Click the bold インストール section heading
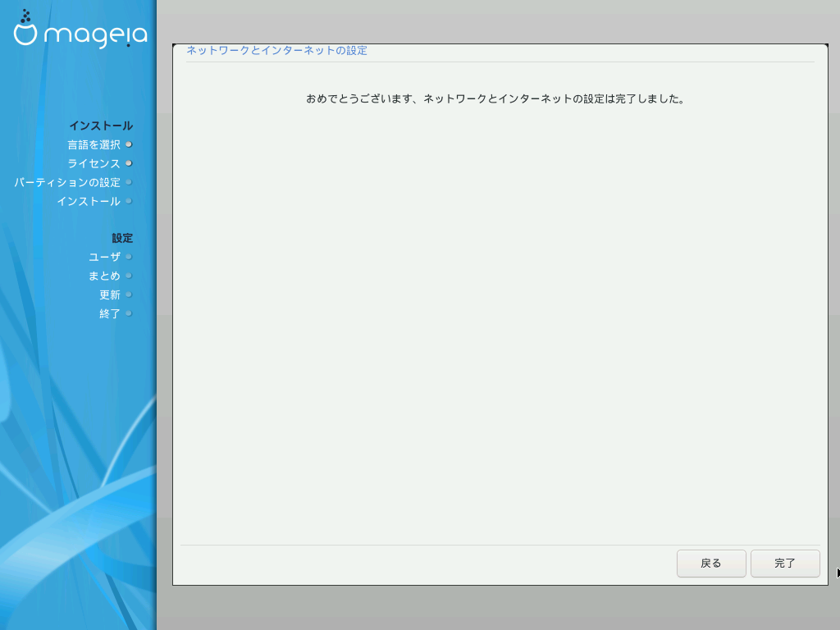Image resolution: width=840 pixels, height=630 pixels. point(101,126)
